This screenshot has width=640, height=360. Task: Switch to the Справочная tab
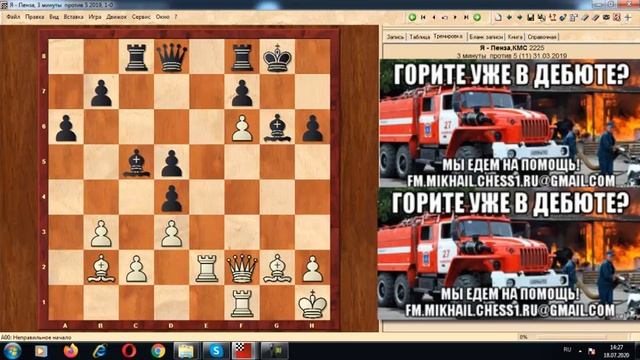(x=542, y=37)
